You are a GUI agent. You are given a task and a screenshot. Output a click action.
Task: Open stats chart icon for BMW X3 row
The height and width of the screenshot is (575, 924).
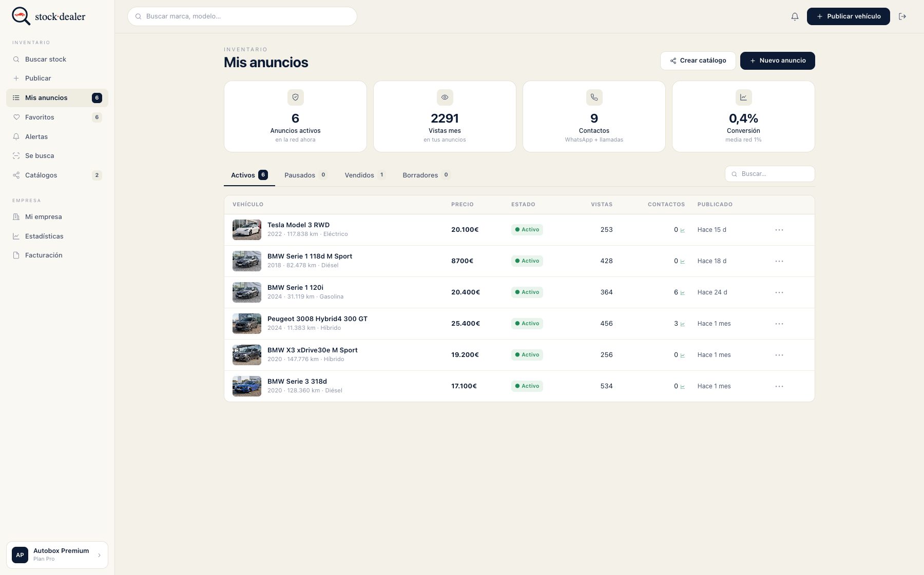pos(683,355)
